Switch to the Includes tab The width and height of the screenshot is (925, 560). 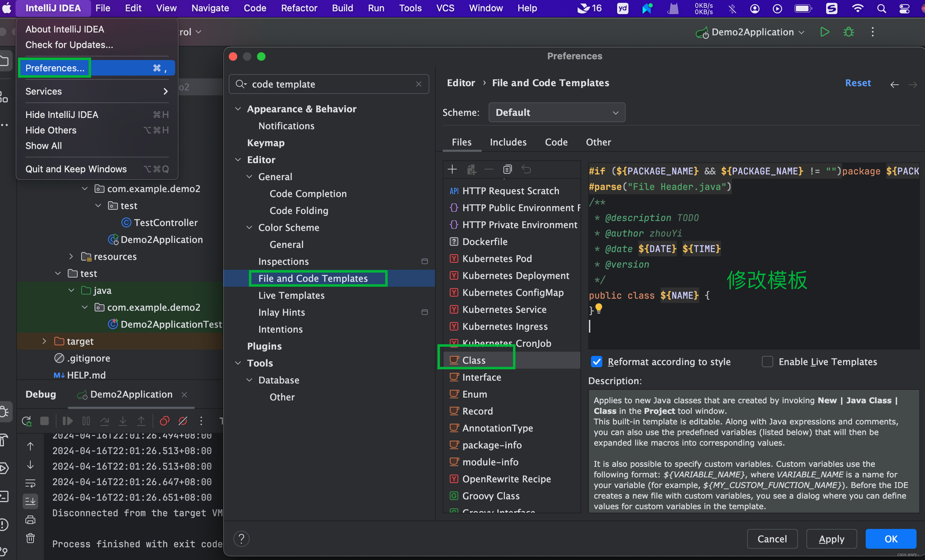coord(508,142)
